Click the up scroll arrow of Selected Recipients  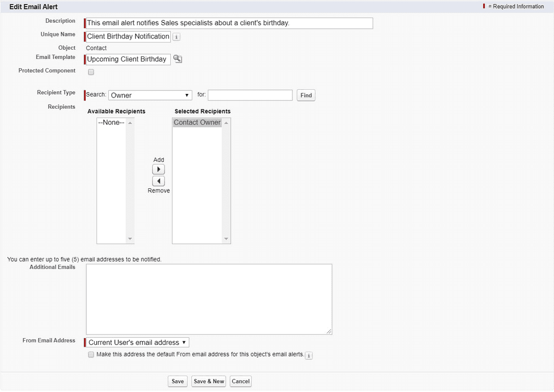226,122
